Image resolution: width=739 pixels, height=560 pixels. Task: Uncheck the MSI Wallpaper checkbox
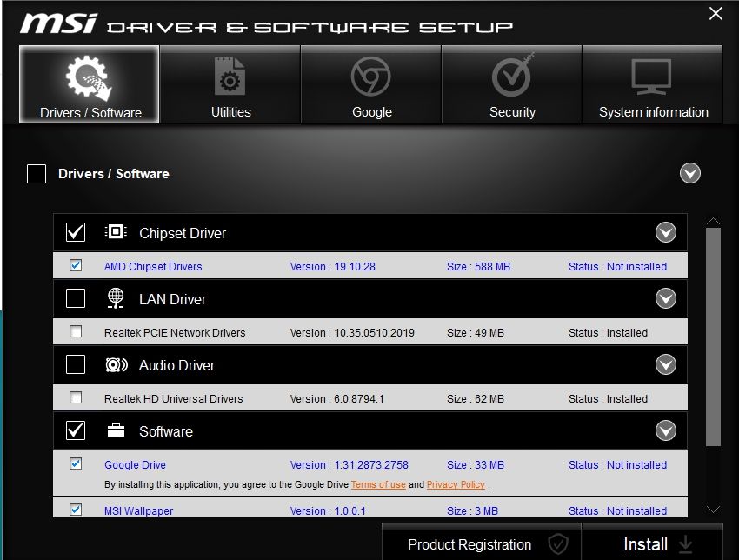(76, 510)
